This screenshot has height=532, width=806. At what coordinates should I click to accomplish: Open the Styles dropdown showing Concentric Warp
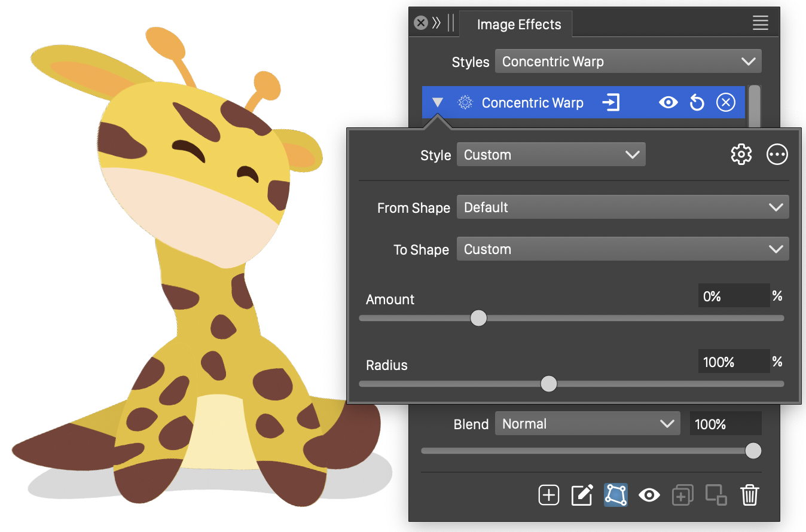click(x=628, y=62)
